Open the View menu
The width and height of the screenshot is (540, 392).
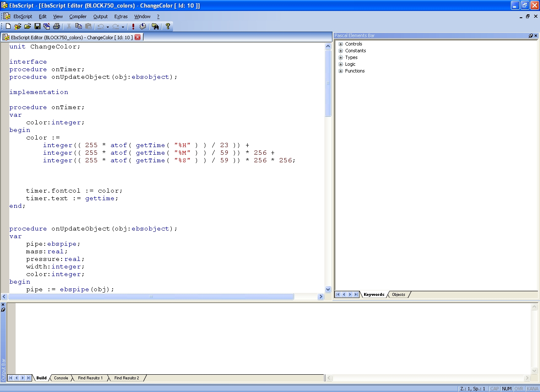click(58, 16)
